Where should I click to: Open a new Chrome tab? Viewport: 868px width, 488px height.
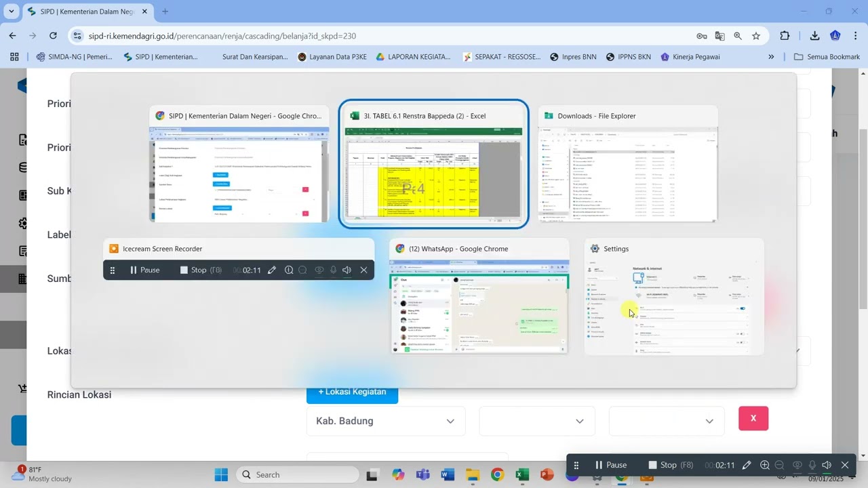(165, 12)
